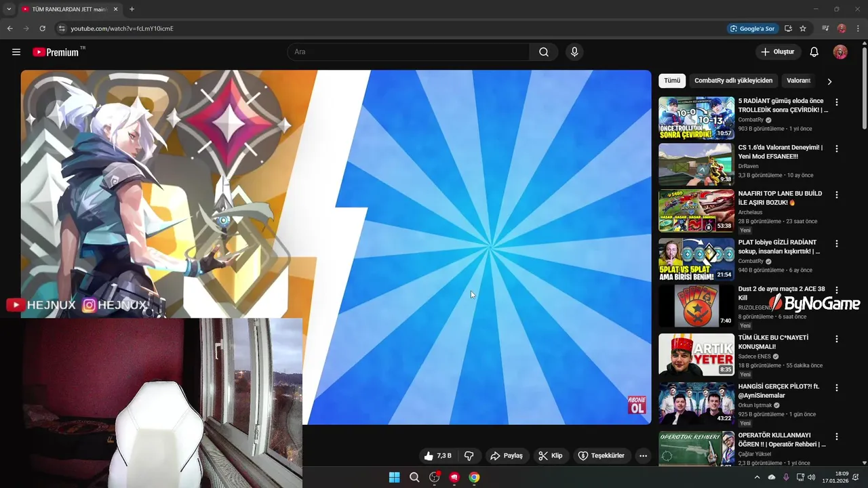The width and height of the screenshot is (868, 488).
Task: Open the Archelaus channel name
Action: pos(750,212)
